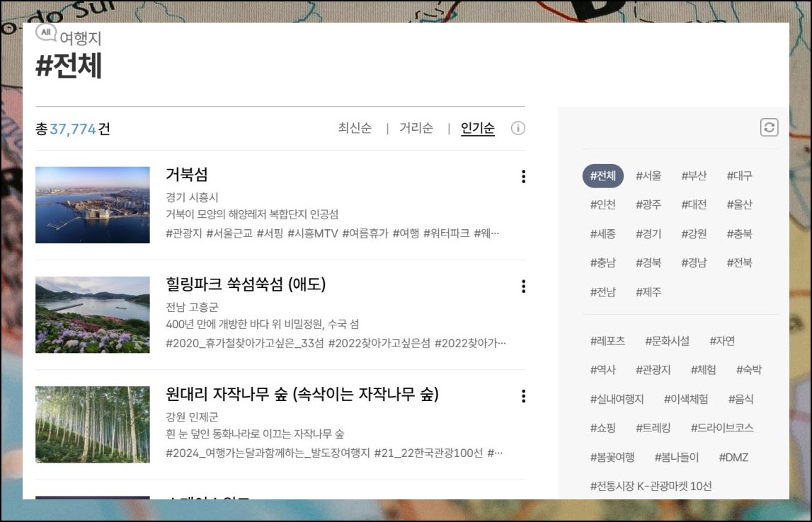Open the info icon next to 인기순
The image size is (812, 522).
point(518,128)
